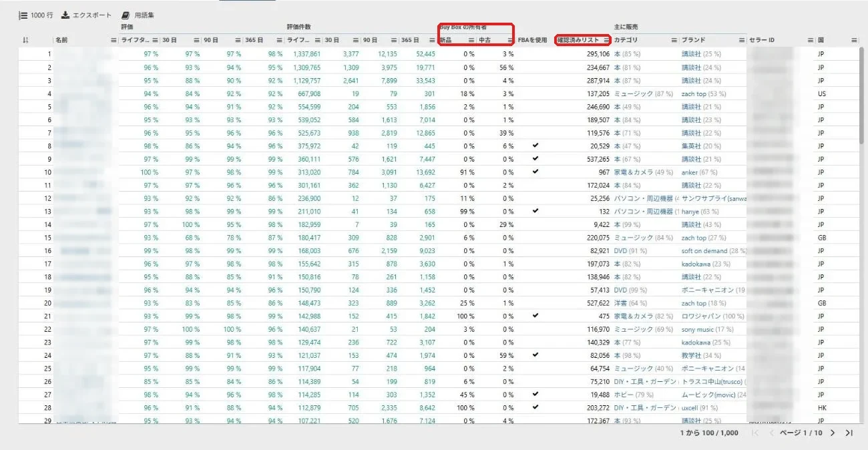The width and height of the screenshot is (868, 450).
Task: Open menu icon of 評価件数 ライフタイム column
Action: point(316,40)
